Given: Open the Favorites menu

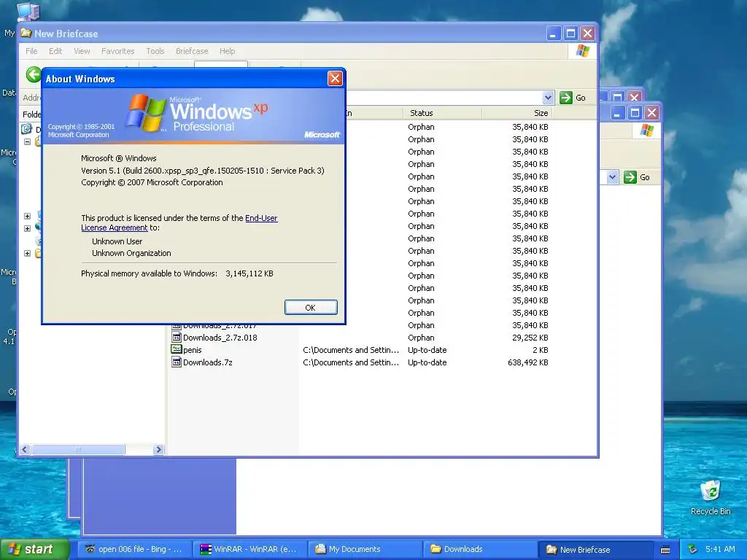Looking at the screenshot, I should tap(117, 51).
